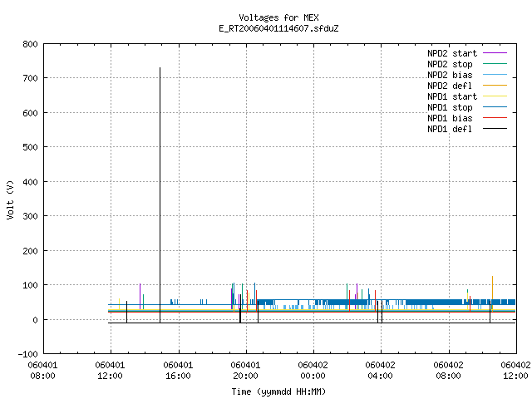
Task: Click the 800 y-axis tick label
Action: pyautogui.click(x=30, y=44)
